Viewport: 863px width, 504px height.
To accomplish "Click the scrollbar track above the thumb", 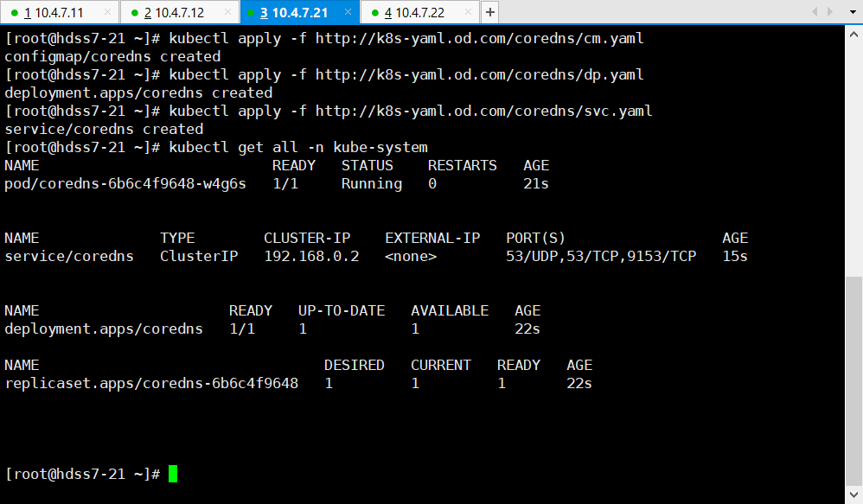I will (x=853, y=156).
